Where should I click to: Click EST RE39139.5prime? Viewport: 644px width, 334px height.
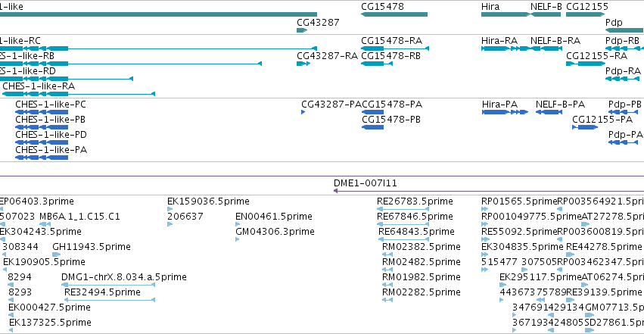(x=570, y=301)
